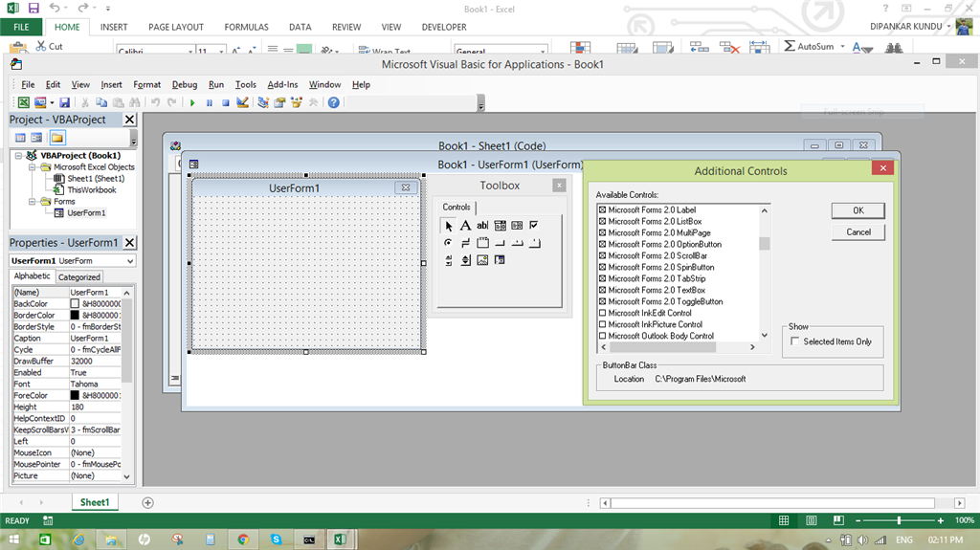Open DEVELOPER ribbon tab in Excel
Image resolution: width=980 pixels, height=550 pixels.
[444, 27]
